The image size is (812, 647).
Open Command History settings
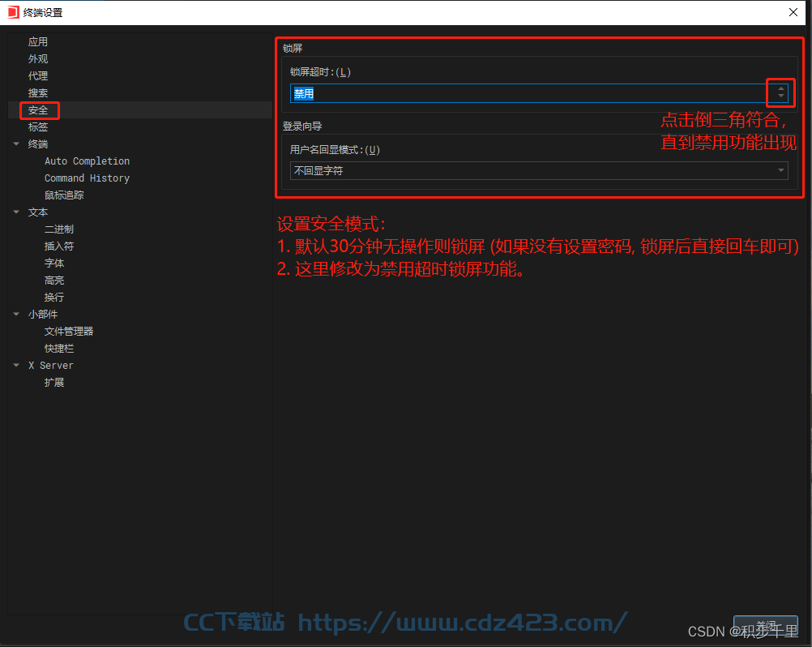click(87, 178)
